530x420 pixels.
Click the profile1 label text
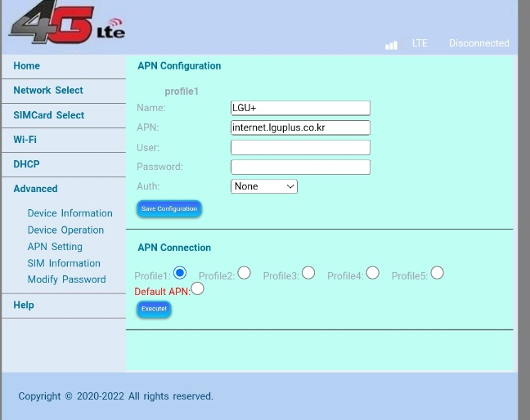pos(182,92)
